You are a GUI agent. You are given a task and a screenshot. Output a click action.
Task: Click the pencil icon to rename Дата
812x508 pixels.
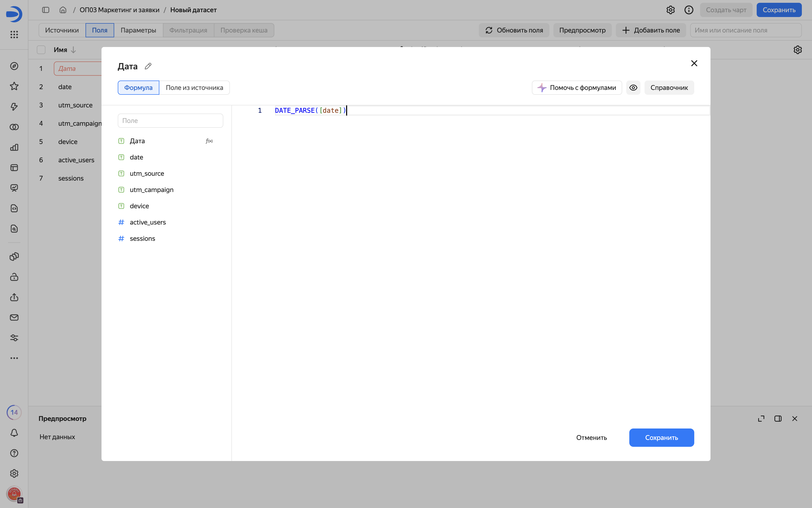(x=148, y=66)
